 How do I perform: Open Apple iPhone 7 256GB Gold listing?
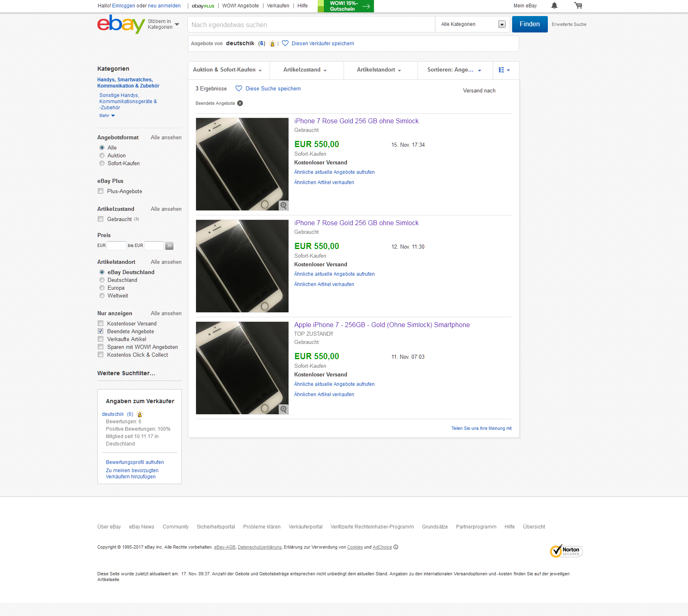pos(382,325)
